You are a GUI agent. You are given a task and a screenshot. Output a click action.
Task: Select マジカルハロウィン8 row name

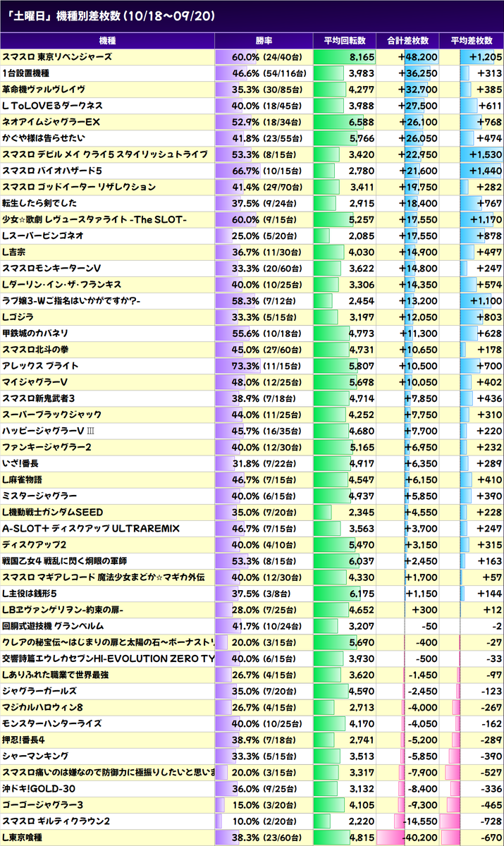point(42,707)
